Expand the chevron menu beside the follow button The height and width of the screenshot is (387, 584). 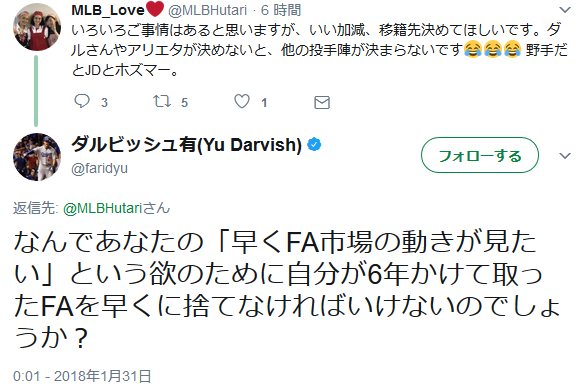point(565,156)
